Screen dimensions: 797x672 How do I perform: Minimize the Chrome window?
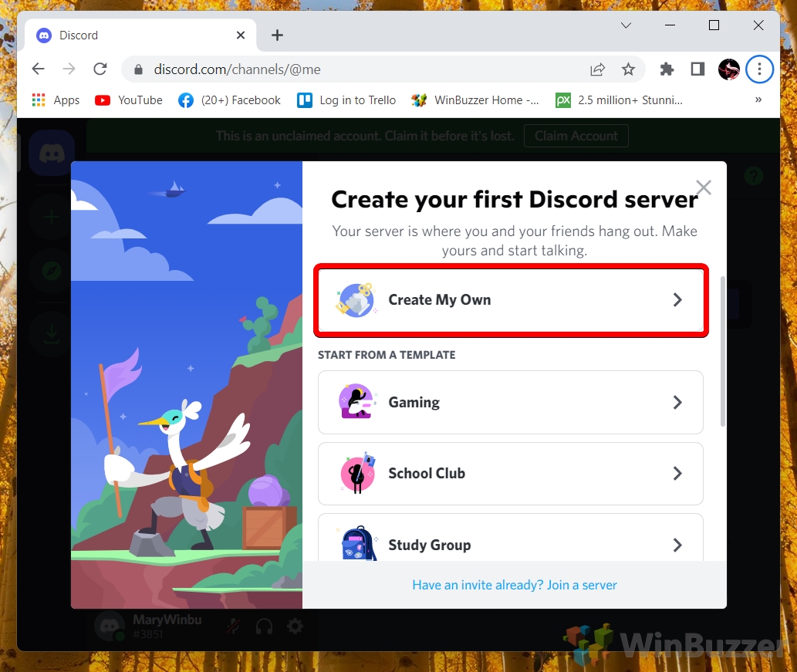point(670,25)
